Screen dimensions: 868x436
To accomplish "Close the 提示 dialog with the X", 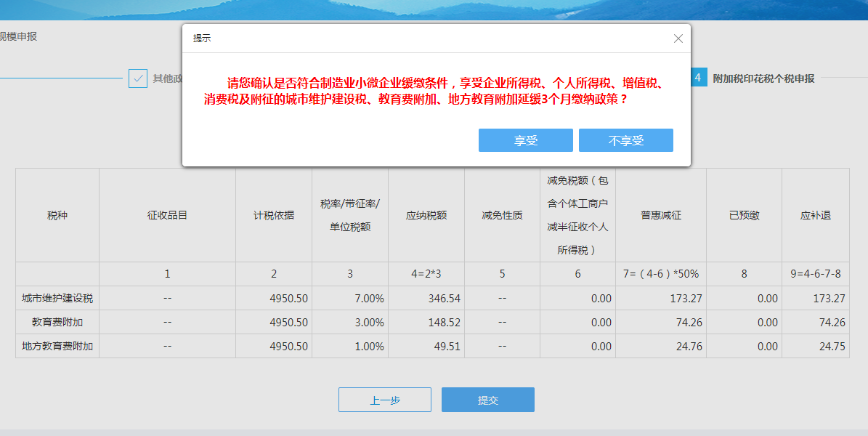I will click(678, 39).
